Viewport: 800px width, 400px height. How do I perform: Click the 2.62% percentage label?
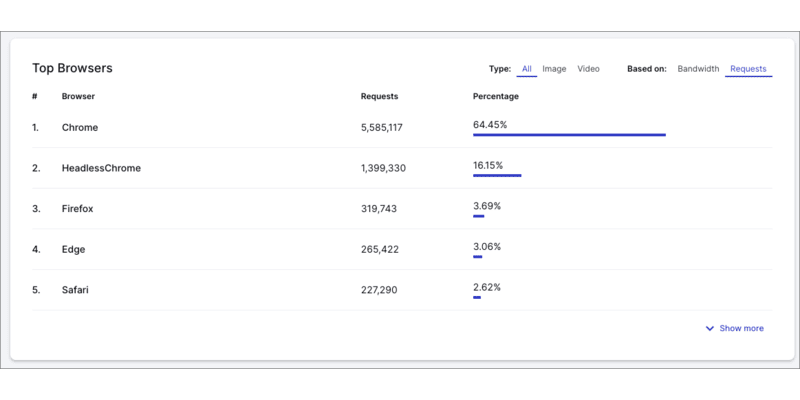[x=487, y=287]
